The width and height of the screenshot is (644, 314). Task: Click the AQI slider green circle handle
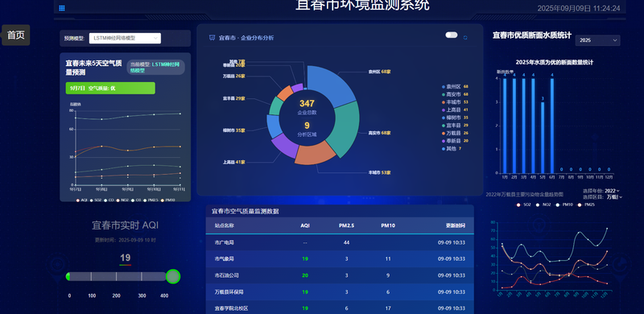pyautogui.click(x=173, y=277)
